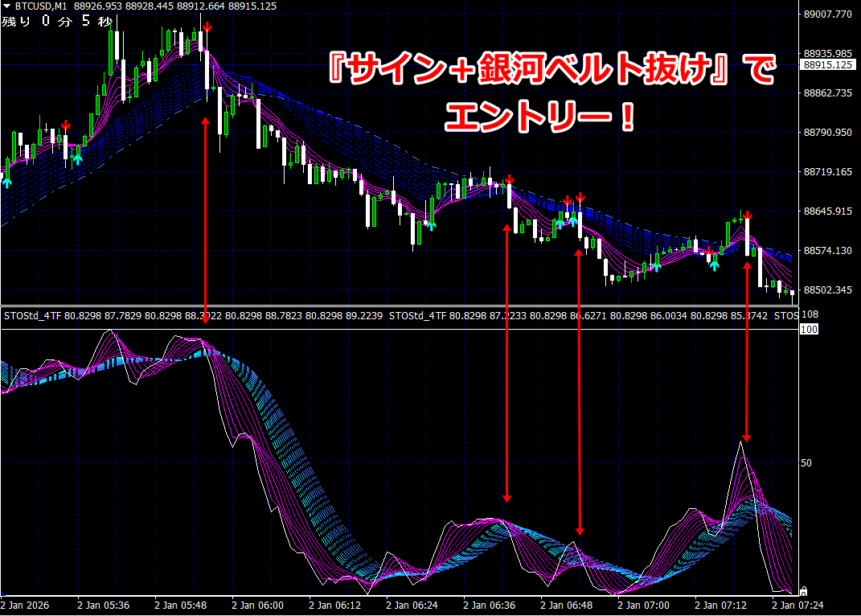Click the first STOStd_4TF indicator label
The image size is (861, 616).
coord(33,316)
